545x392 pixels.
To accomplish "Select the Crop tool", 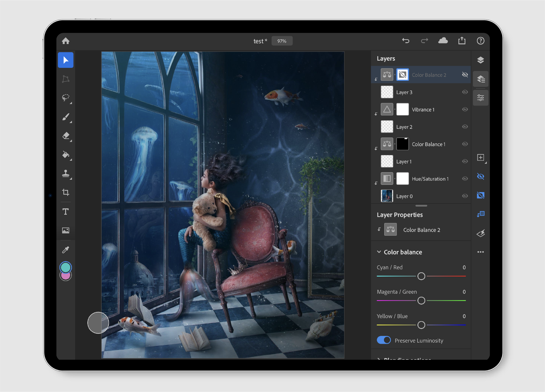I will tap(65, 193).
